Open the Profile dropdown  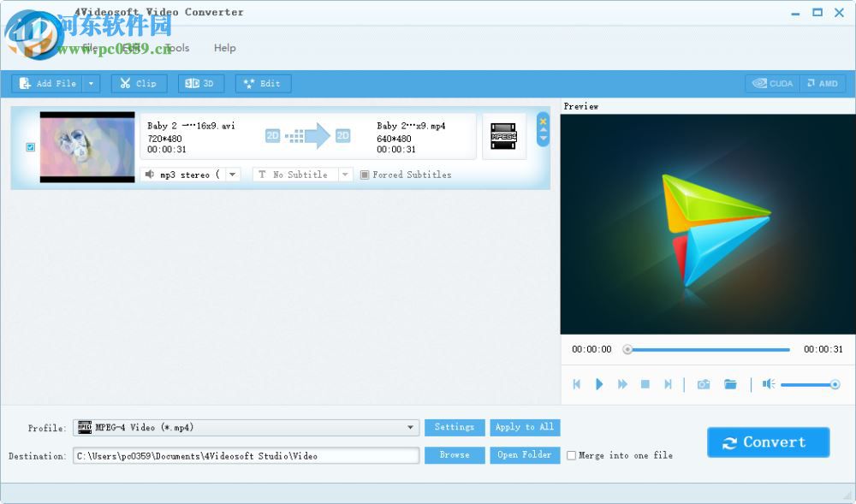(410, 427)
